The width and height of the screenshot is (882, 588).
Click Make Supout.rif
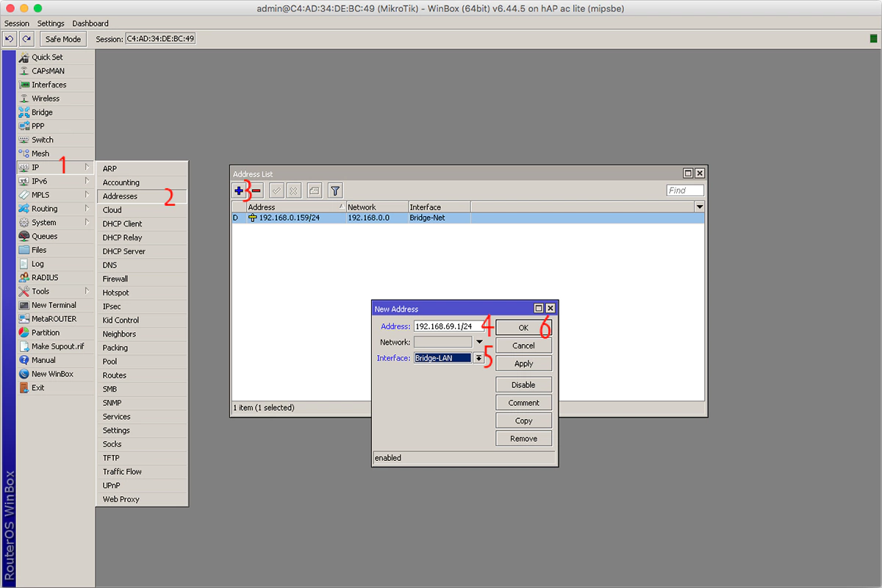pyautogui.click(x=56, y=346)
